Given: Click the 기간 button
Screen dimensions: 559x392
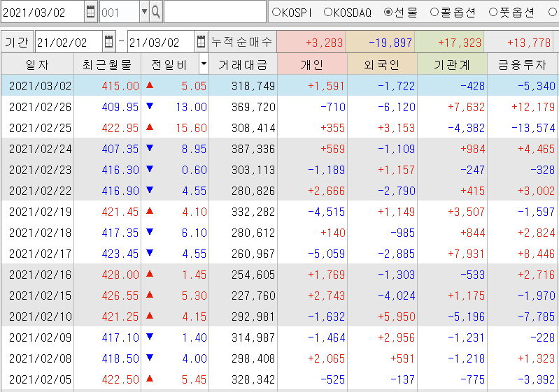Looking at the screenshot, I should pyautogui.click(x=17, y=43).
